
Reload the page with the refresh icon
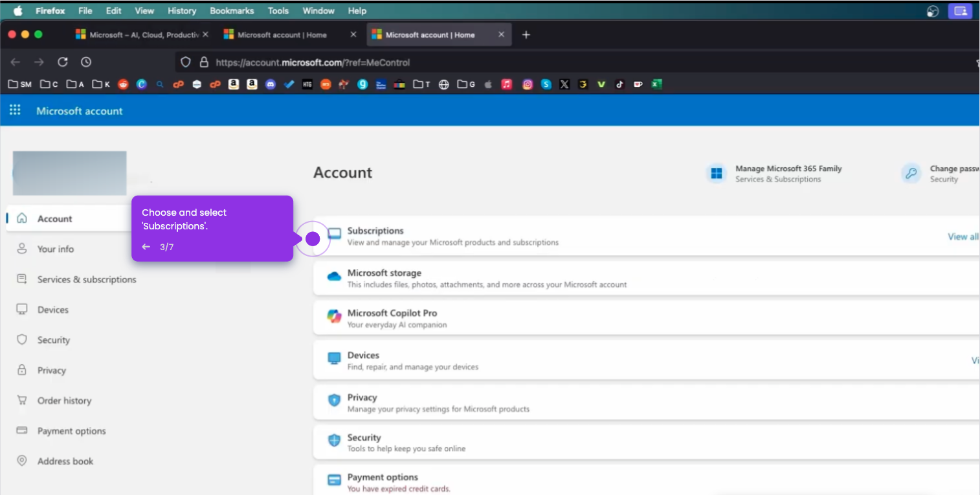click(x=63, y=62)
